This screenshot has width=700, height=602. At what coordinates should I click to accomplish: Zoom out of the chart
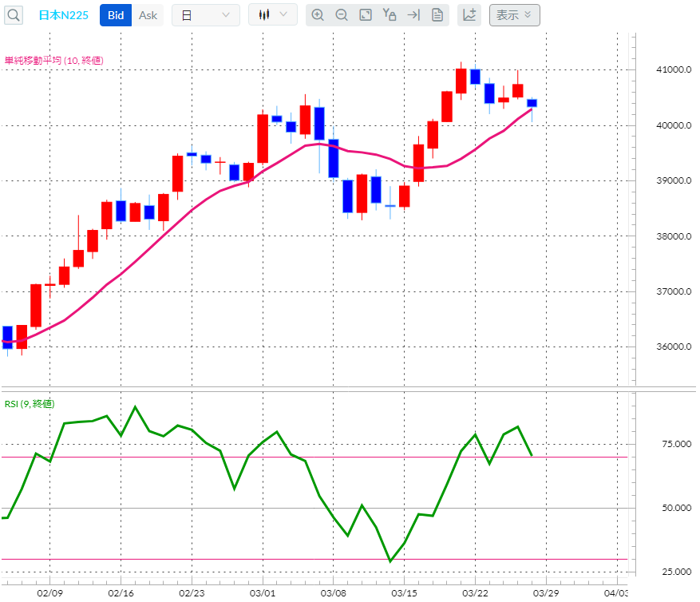point(342,14)
